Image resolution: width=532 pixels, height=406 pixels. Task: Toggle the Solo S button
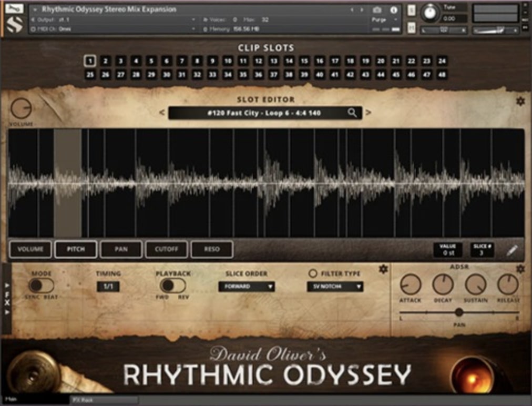411,10
